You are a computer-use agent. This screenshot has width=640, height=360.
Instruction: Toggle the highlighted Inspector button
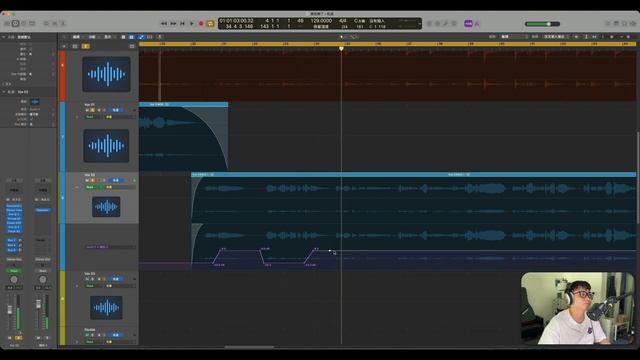point(16,24)
